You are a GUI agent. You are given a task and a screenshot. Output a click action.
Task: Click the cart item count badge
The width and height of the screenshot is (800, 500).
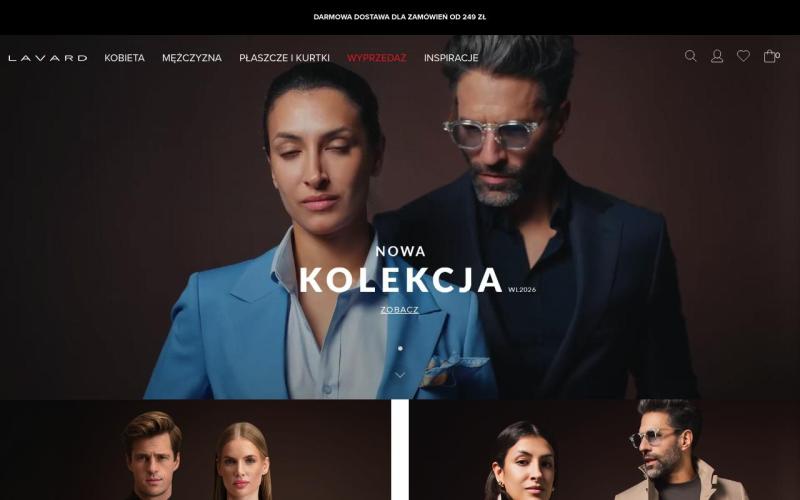coord(778,55)
